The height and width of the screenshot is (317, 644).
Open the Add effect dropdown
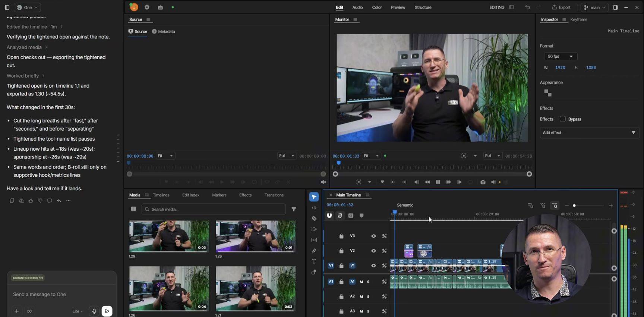pos(590,132)
